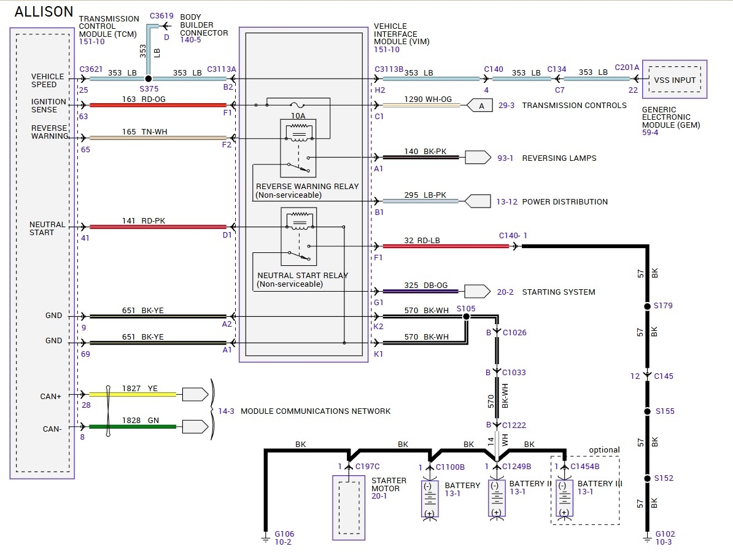Image resolution: width=733 pixels, height=560 pixels.
Task: Click the optional label above BATTERY III
Action: 604,449
